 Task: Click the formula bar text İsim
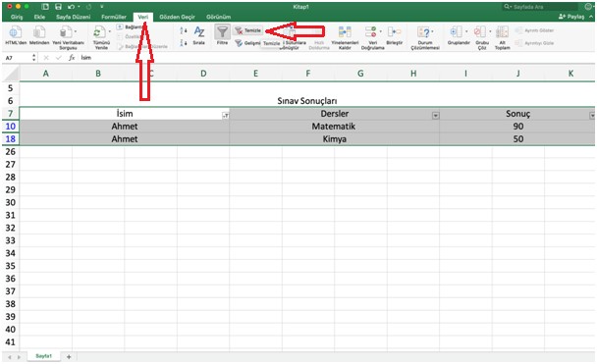pos(86,58)
